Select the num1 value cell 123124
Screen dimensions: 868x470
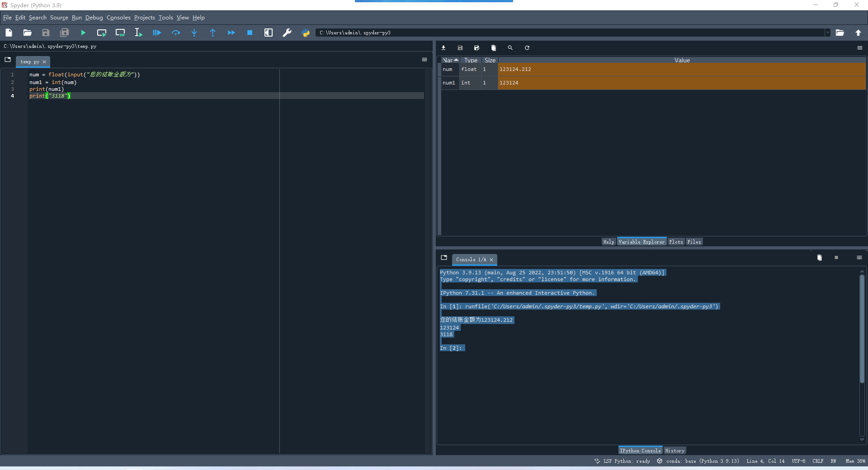682,83
